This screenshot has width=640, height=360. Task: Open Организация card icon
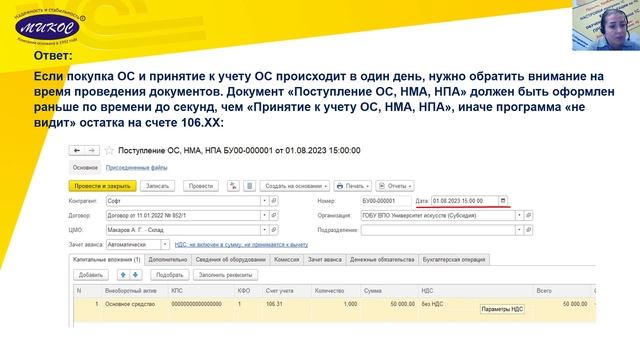click(528, 215)
